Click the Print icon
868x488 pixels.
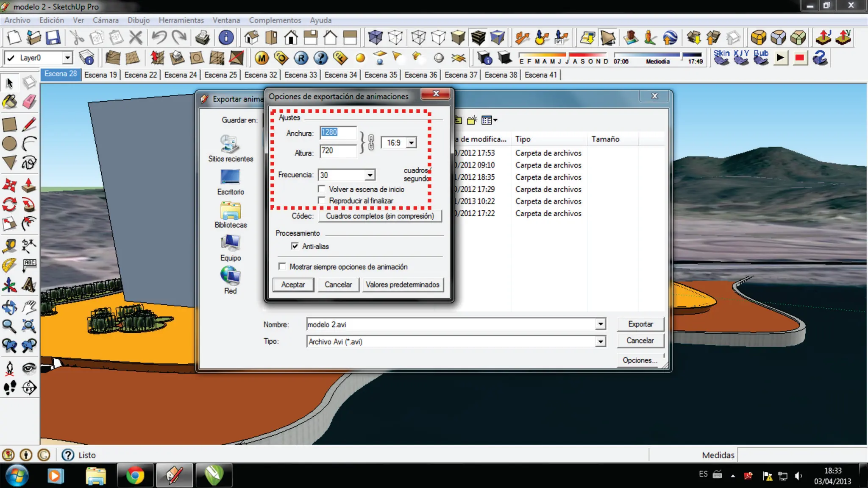tap(203, 38)
